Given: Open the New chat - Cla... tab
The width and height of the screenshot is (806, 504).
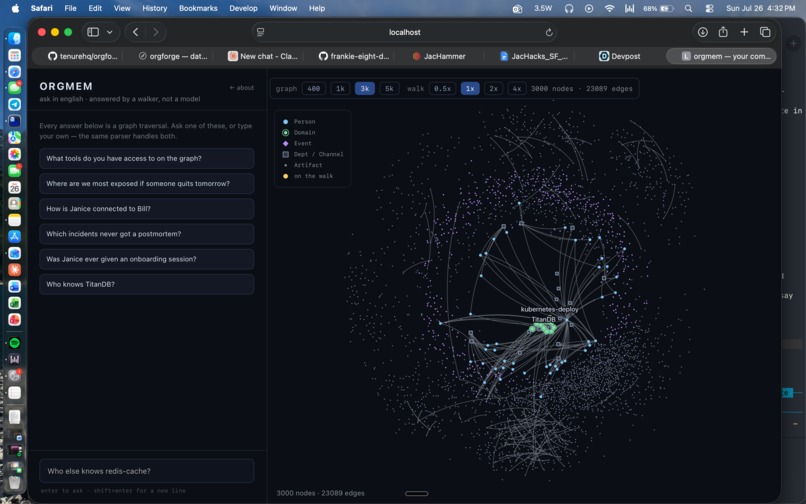Looking at the screenshot, I should click(263, 56).
